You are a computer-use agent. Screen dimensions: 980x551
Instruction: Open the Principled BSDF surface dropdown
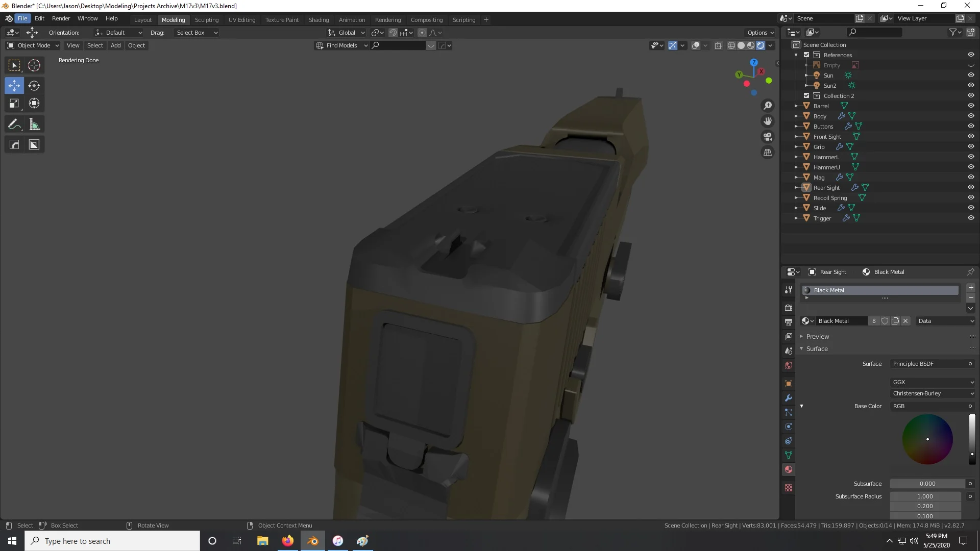tap(933, 364)
